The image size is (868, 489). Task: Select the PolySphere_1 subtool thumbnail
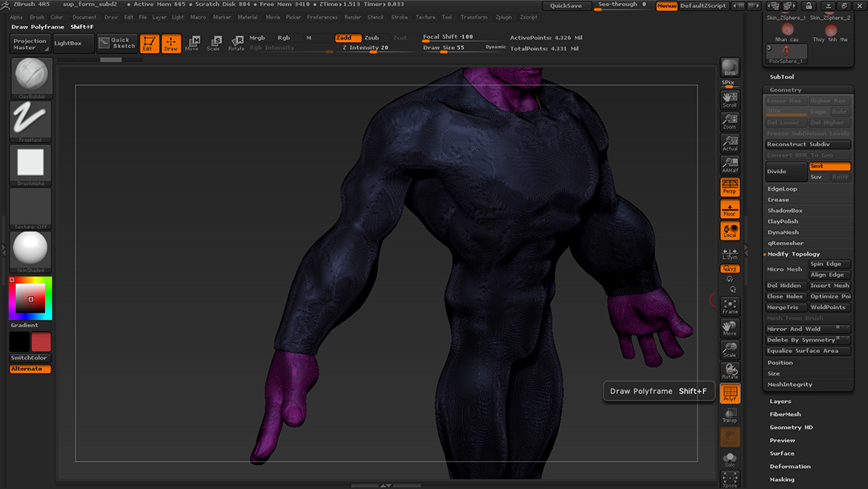click(x=787, y=54)
